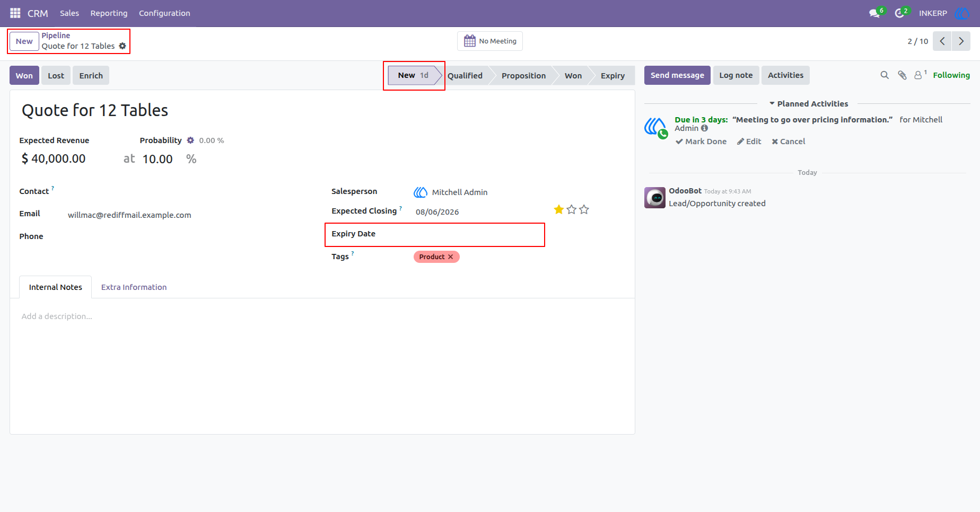The width and height of the screenshot is (980, 512).
Task: Click Pipeline breadcrumb link
Action: (x=56, y=36)
